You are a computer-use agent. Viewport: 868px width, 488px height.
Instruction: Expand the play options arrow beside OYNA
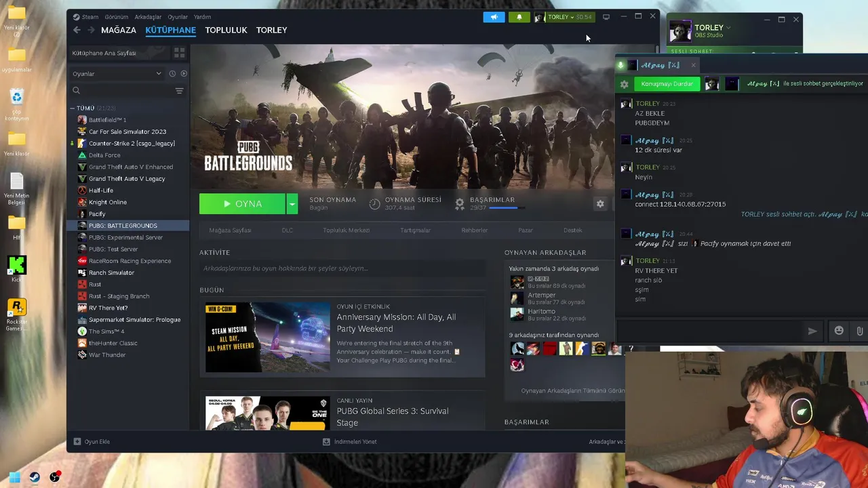click(292, 204)
